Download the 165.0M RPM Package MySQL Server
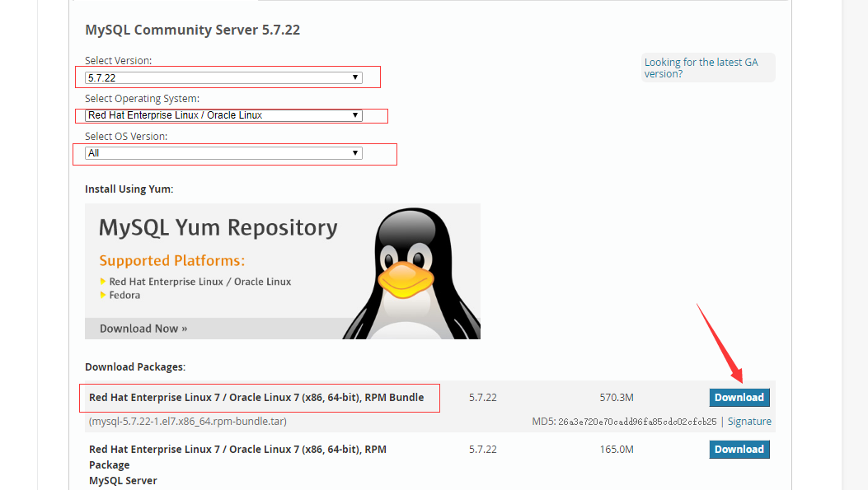This screenshot has width=868, height=490. click(739, 449)
